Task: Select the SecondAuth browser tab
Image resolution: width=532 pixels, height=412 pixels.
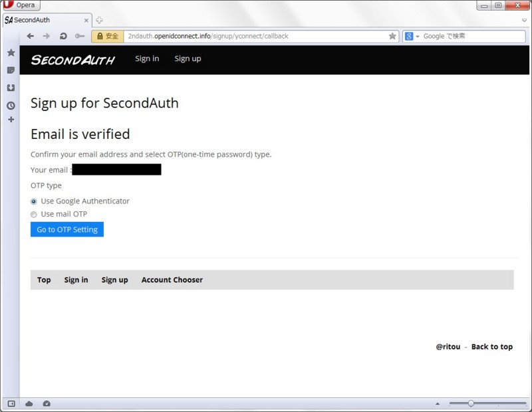Action: coord(47,20)
